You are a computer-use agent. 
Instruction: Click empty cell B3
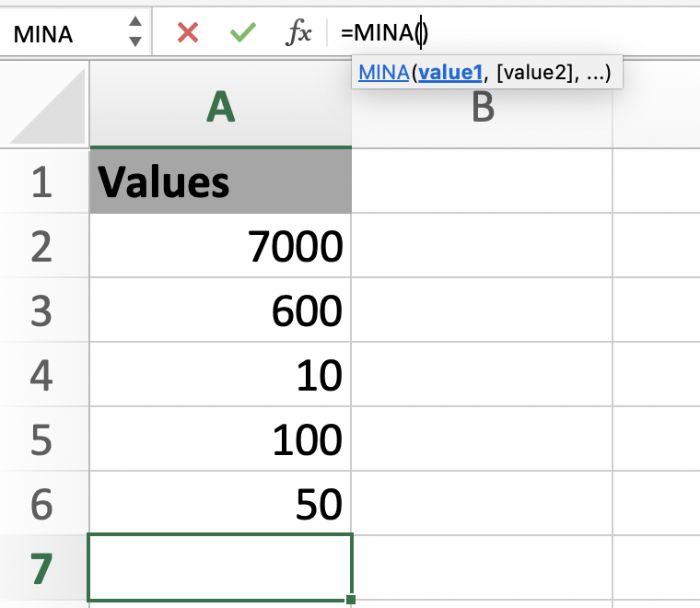click(x=482, y=310)
